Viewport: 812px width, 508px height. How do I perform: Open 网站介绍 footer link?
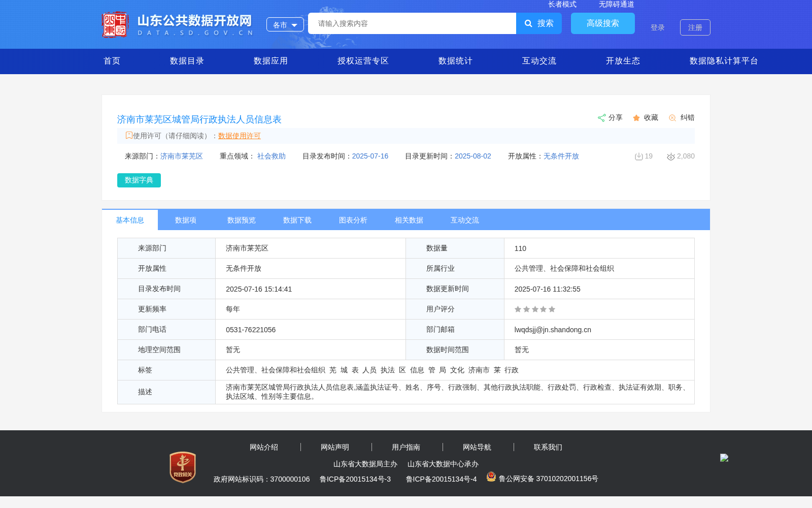264,448
